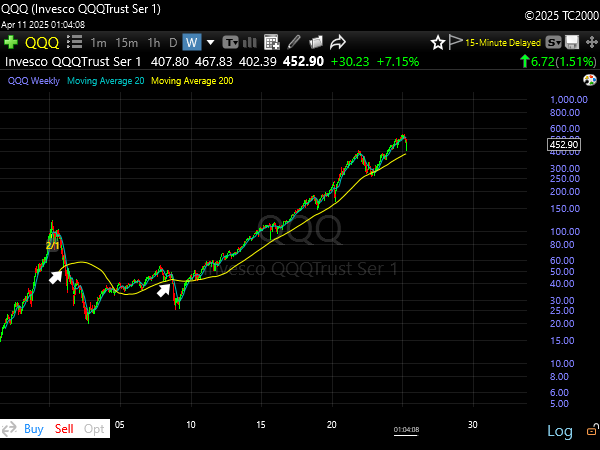
Task: Open the notes and news icon
Action: click(x=316, y=42)
